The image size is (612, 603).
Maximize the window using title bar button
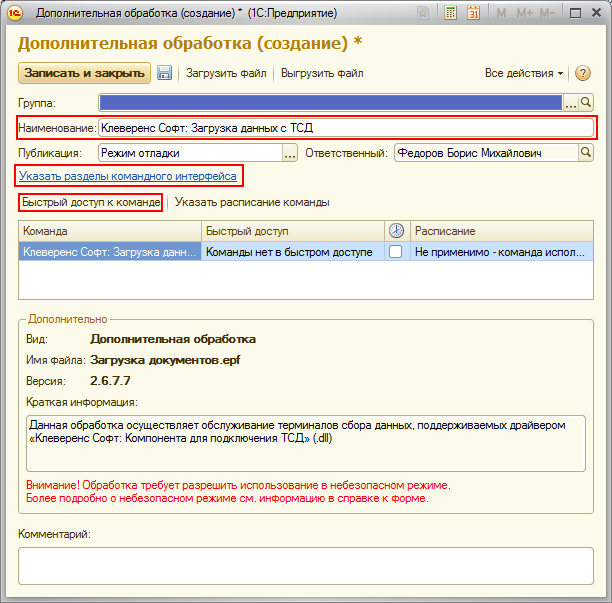point(575,13)
